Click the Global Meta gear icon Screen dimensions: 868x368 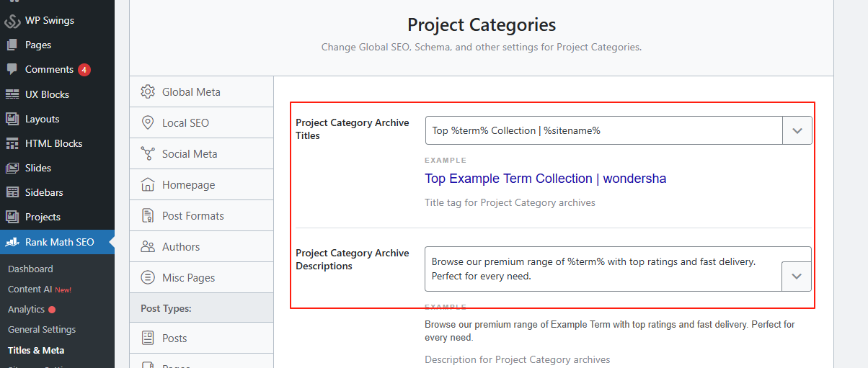tap(148, 92)
